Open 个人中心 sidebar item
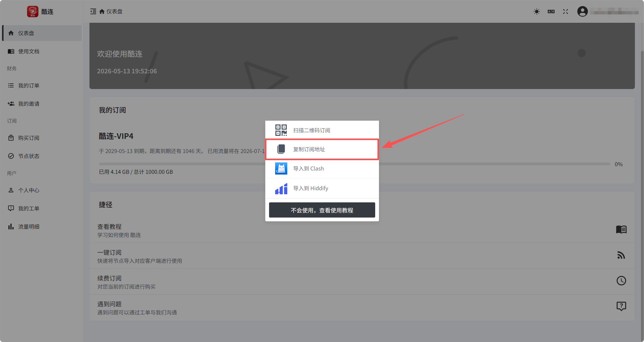Viewport: 644px width, 342px height. coord(42,190)
